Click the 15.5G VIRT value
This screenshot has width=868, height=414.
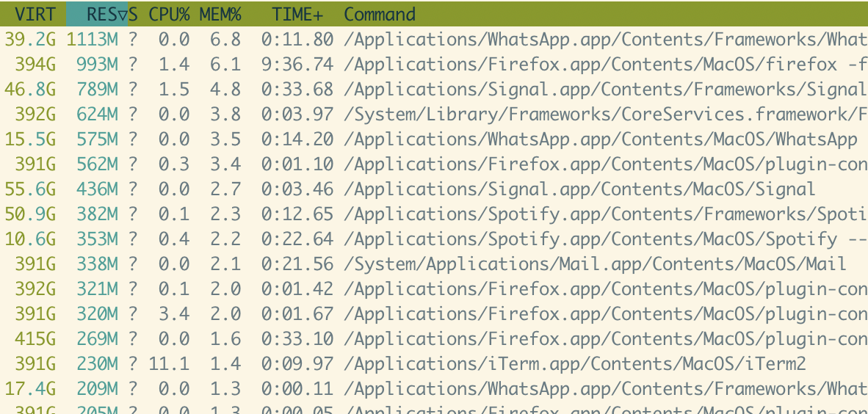[x=30, y=139]
